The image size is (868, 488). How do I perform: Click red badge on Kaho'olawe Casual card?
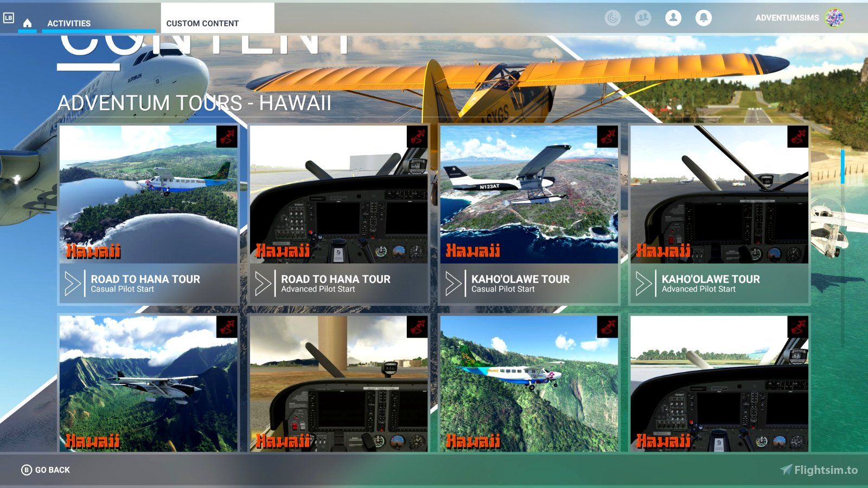608,137
